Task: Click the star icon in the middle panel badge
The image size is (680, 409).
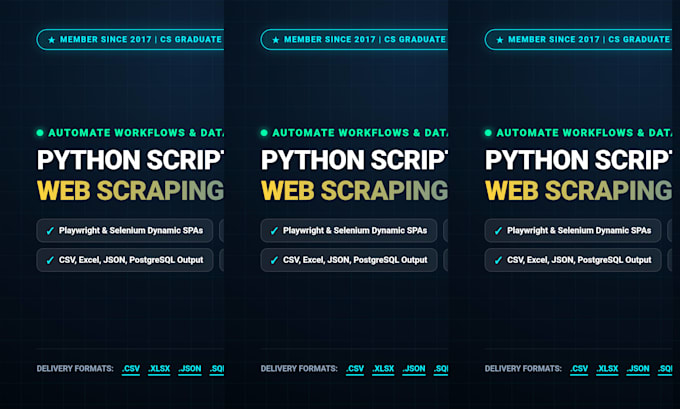Action: click(x=276, y=40)
